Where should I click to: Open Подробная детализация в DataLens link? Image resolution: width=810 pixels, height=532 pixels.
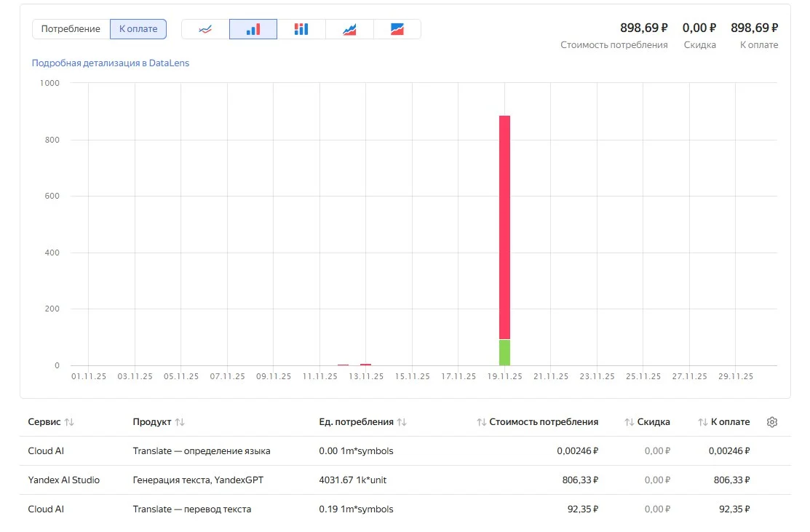111,63
